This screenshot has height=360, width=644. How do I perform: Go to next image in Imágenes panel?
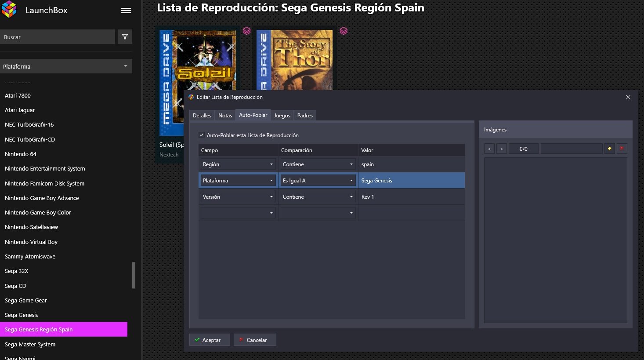pyautogui.click(x=501, y=149)
